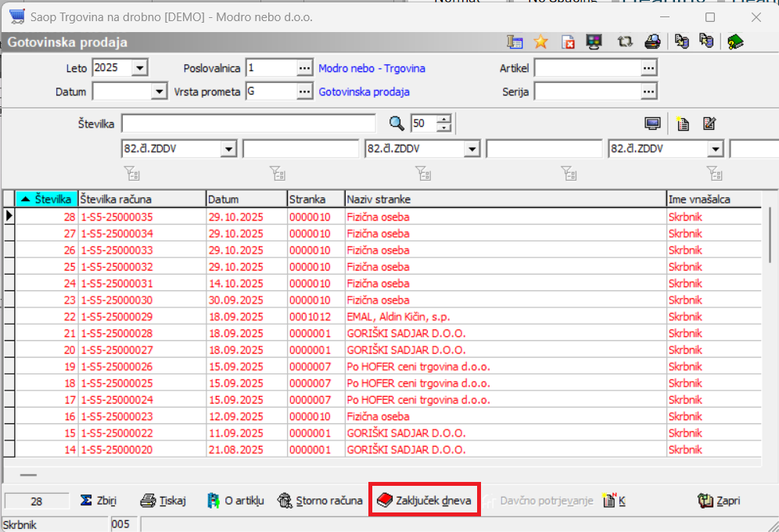Select invoice row 1-S5-25000034
779x532 pixels.
389,233
